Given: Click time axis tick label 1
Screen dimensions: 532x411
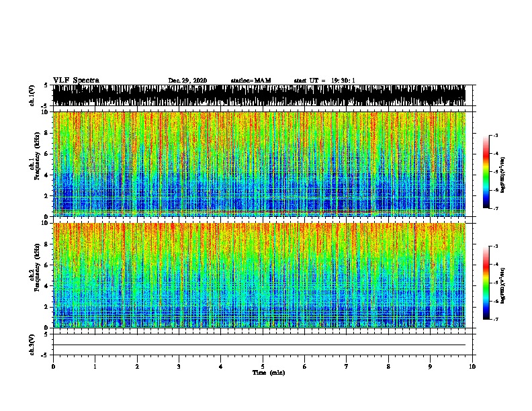Looking at the screenshot, I should pos(95,367).
